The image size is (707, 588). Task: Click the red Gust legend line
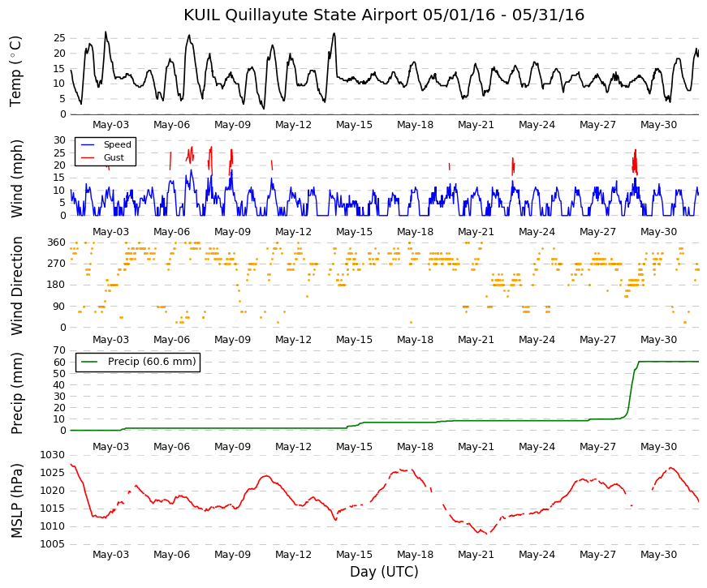[87, 157]
